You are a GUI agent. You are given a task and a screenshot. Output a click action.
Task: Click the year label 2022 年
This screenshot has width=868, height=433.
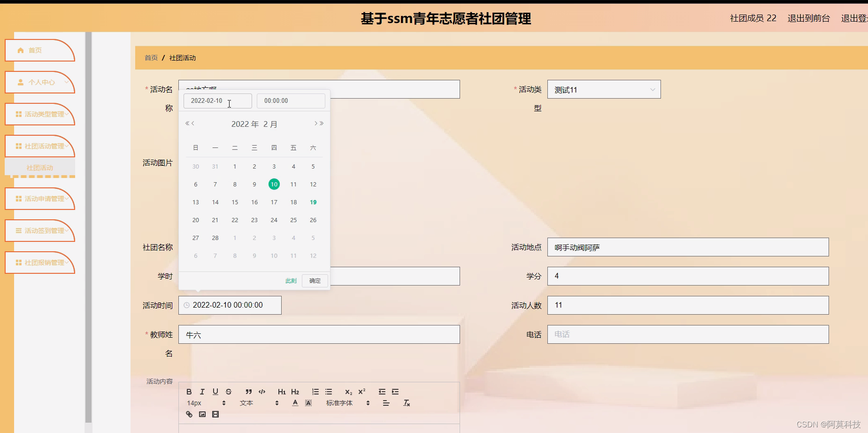click(245, 124)
